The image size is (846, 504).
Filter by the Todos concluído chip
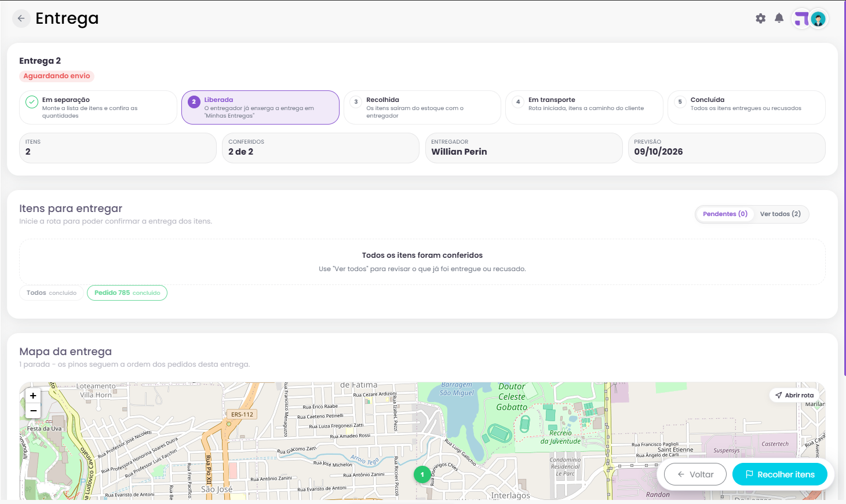tap(52, 293)
